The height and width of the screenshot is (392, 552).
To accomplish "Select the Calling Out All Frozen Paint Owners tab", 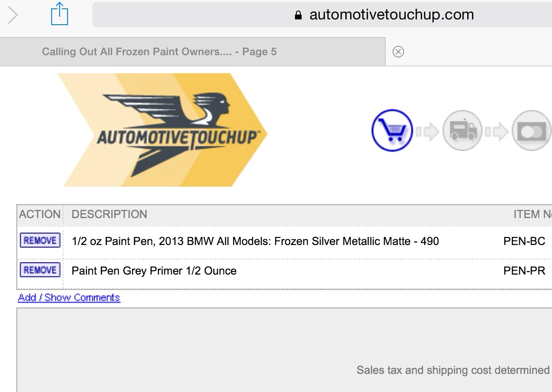I will click(193, 52).
